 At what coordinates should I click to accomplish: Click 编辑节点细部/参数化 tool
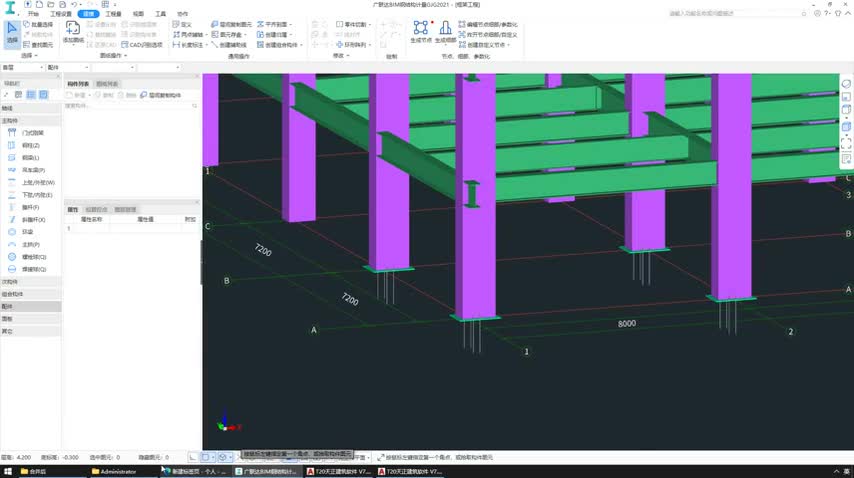tap(488, 24)
